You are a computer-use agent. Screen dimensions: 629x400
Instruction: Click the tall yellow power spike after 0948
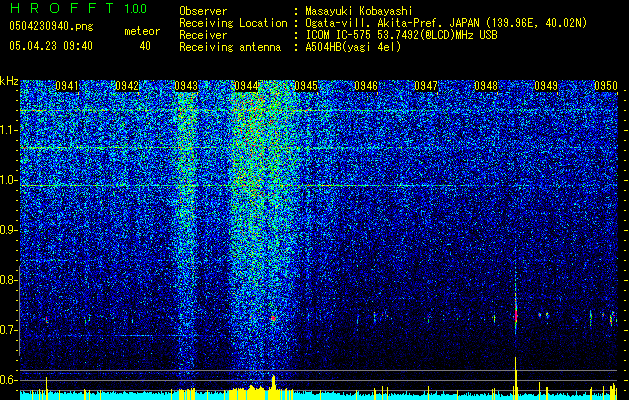click(x=515, y=377)
